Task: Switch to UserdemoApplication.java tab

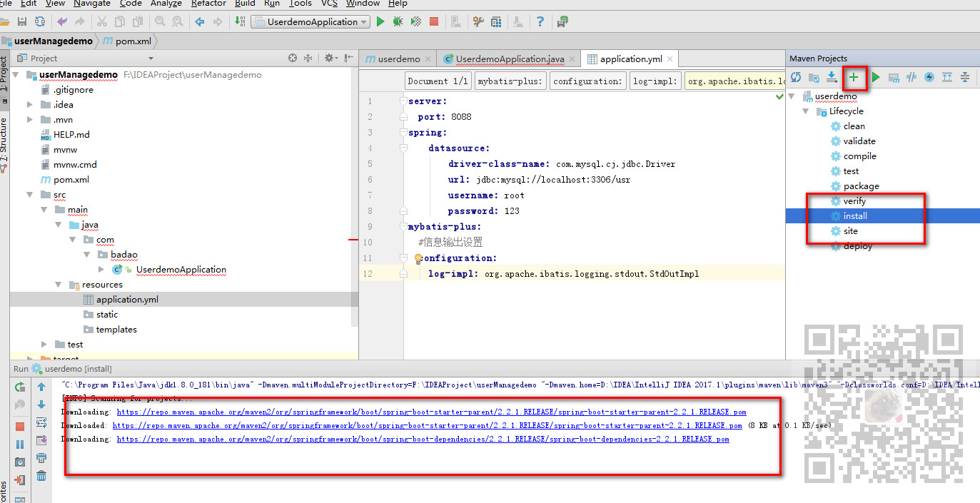Action: 510,59
